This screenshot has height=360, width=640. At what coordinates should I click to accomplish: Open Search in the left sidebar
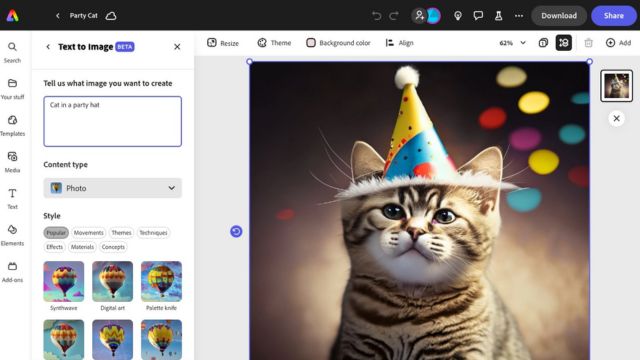(12, 53)
